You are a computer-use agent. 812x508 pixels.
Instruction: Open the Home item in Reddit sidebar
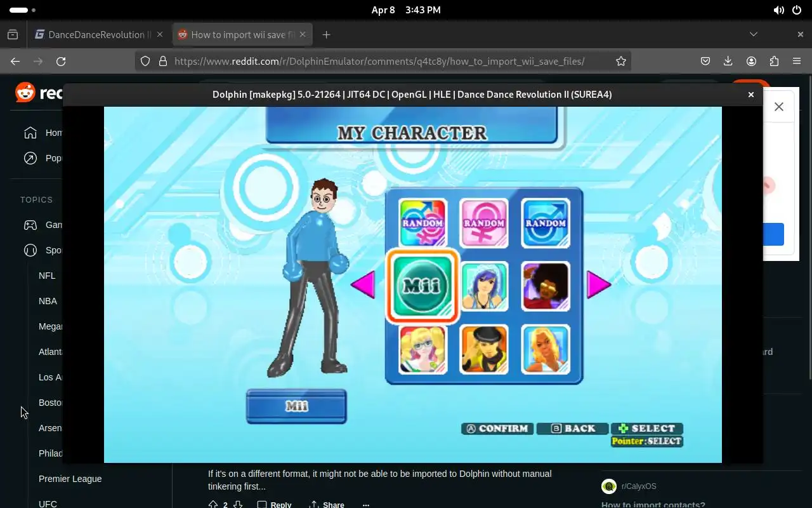coord(43,133)
